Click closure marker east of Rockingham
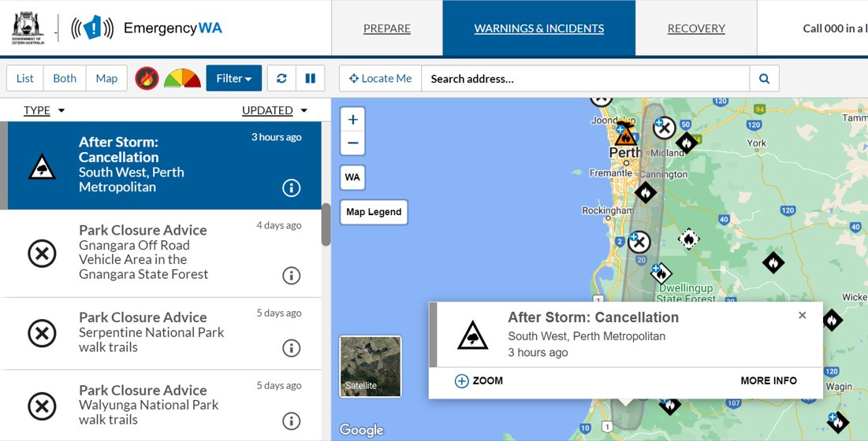The image size is (868, 441). (639, 242)
